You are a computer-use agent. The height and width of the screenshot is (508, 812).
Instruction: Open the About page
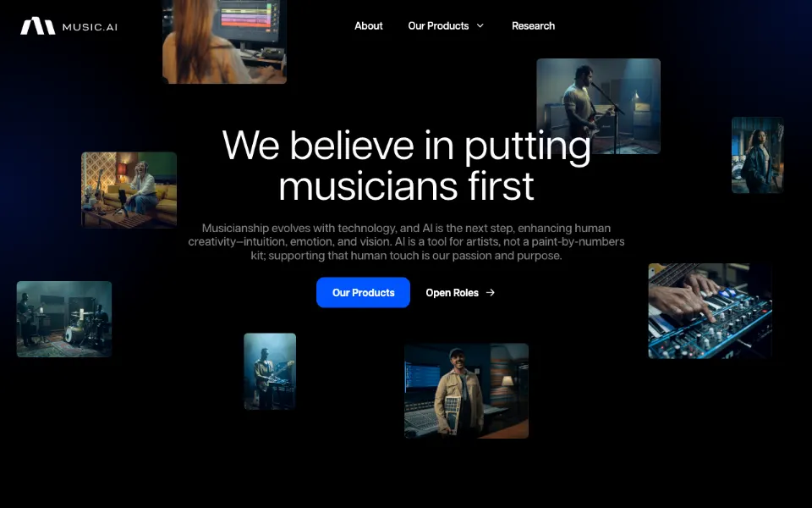tap(368, 26)
